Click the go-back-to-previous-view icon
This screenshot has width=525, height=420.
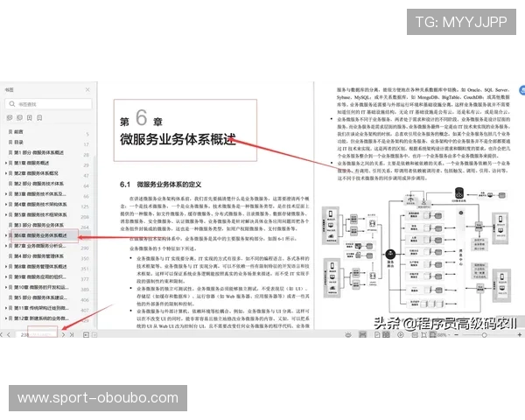point(86,334)
